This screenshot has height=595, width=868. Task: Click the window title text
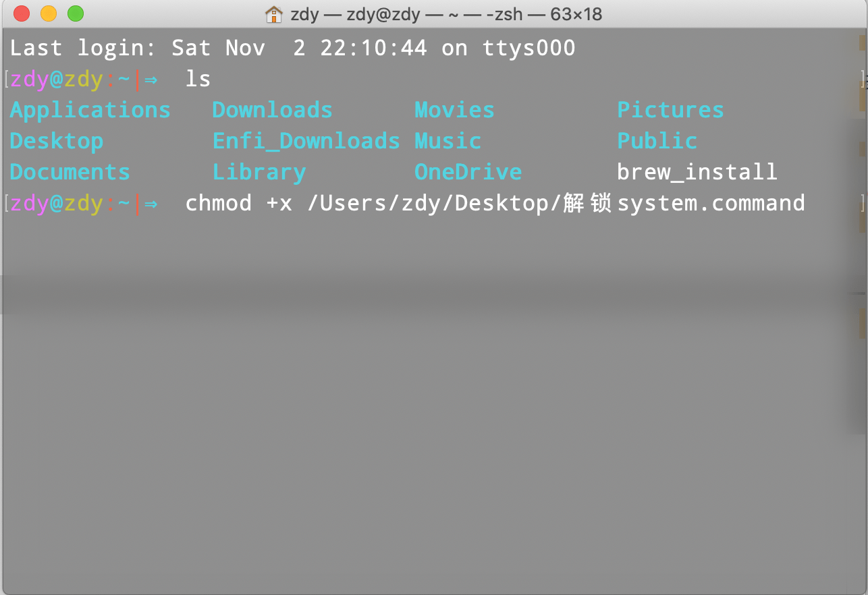445,14
